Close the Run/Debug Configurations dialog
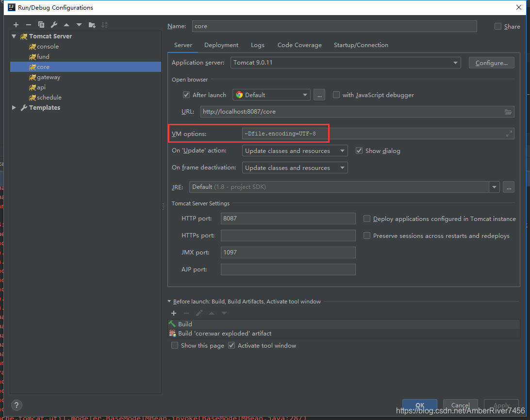 point(519,7)
